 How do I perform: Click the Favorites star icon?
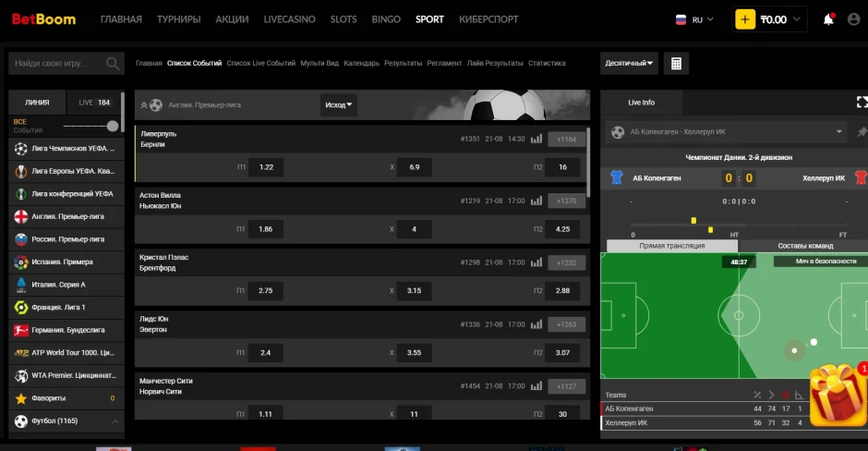(x=21, y=398)
